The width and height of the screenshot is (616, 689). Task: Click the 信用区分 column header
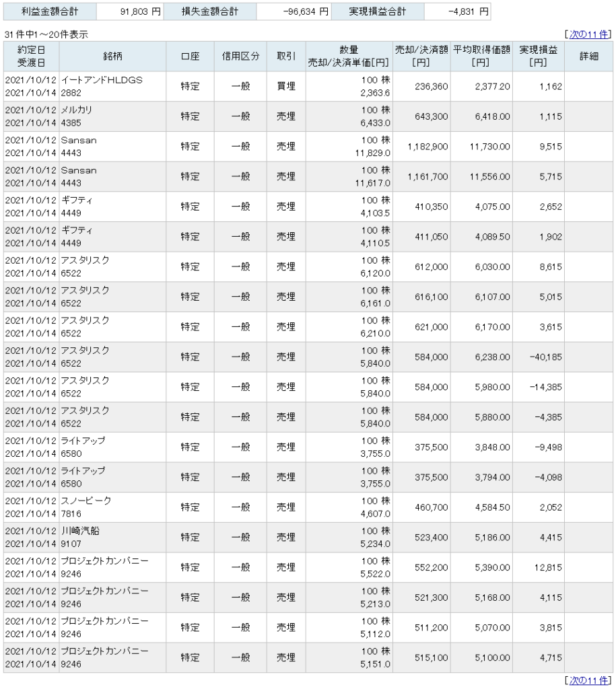(240, 57)
